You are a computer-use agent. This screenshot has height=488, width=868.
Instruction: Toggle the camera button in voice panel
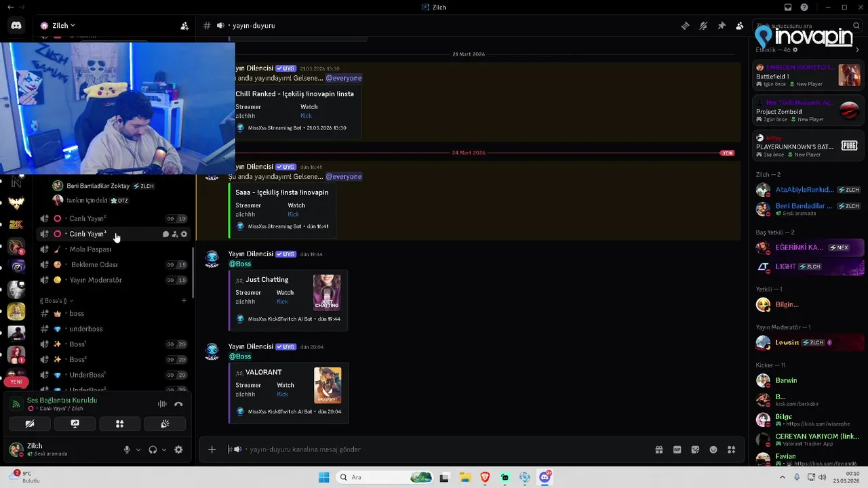coord(30,424)
